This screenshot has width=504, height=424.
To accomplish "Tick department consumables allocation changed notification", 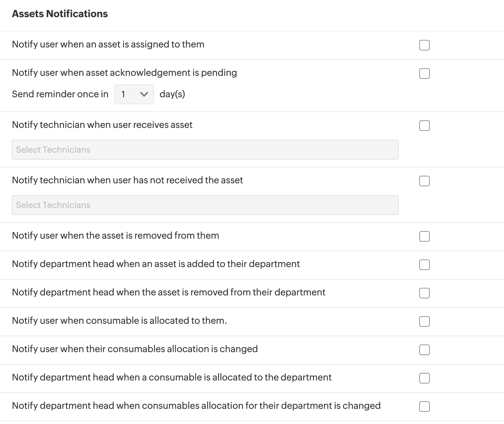I will [424, 407].
